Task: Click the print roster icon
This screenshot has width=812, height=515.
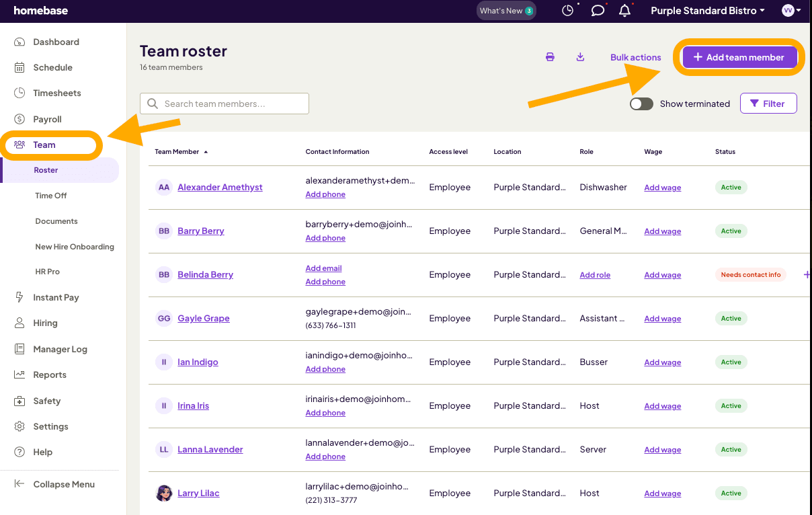Action: (550, 57)
